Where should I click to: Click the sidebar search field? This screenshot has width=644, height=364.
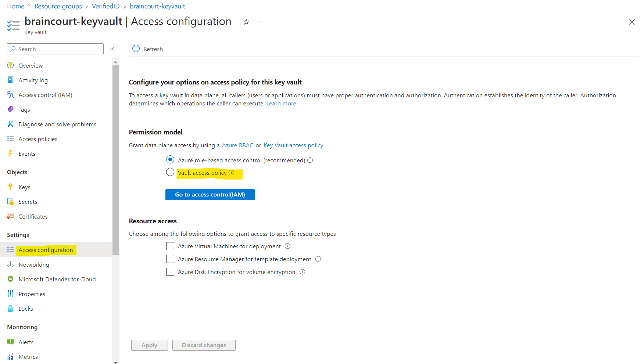coord(55,48)
